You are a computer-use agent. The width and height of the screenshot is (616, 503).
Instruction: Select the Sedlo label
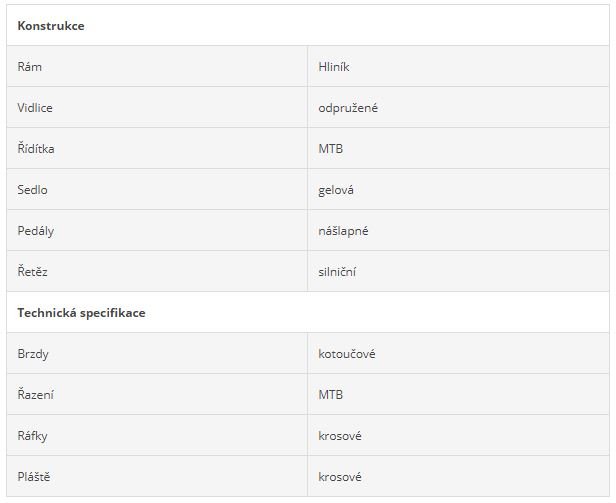click(x=32, y=190)
